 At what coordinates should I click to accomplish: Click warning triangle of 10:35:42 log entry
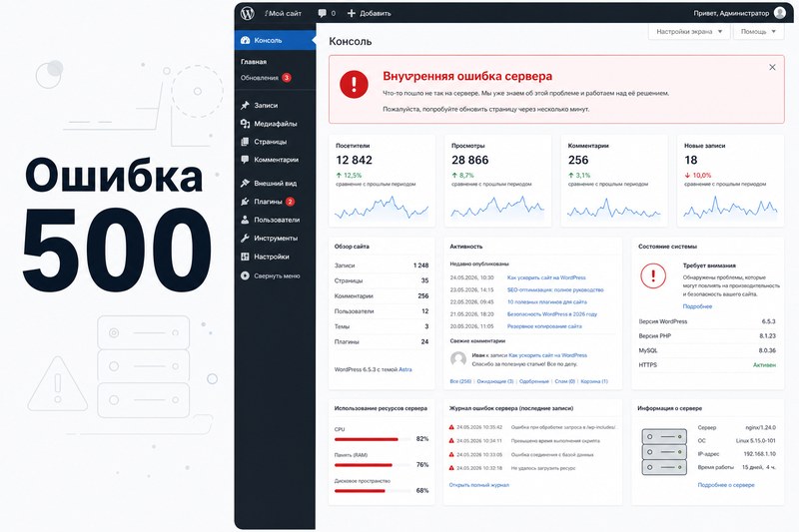point(451,427)
